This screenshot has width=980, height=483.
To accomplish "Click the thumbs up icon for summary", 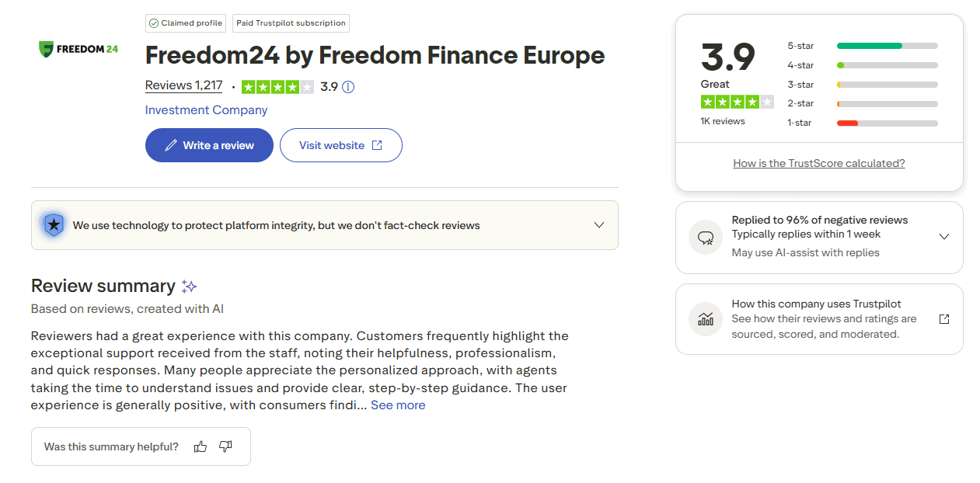I will (201, 447).
